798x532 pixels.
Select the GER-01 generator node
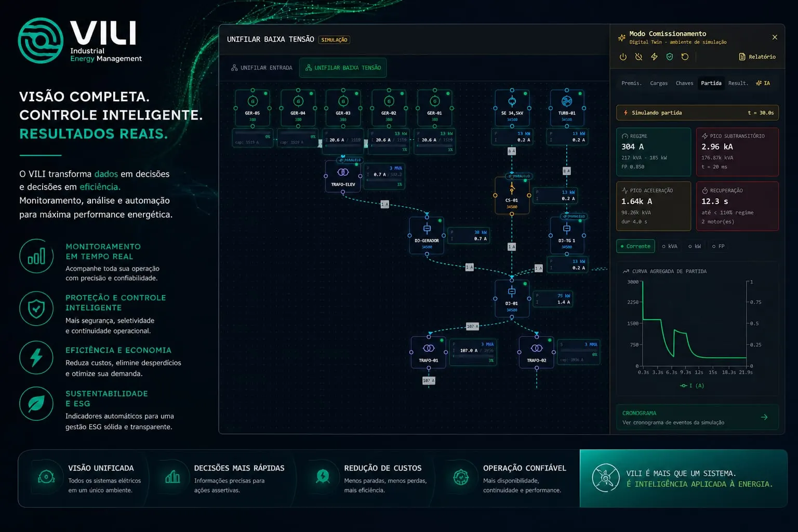(435, 108)
